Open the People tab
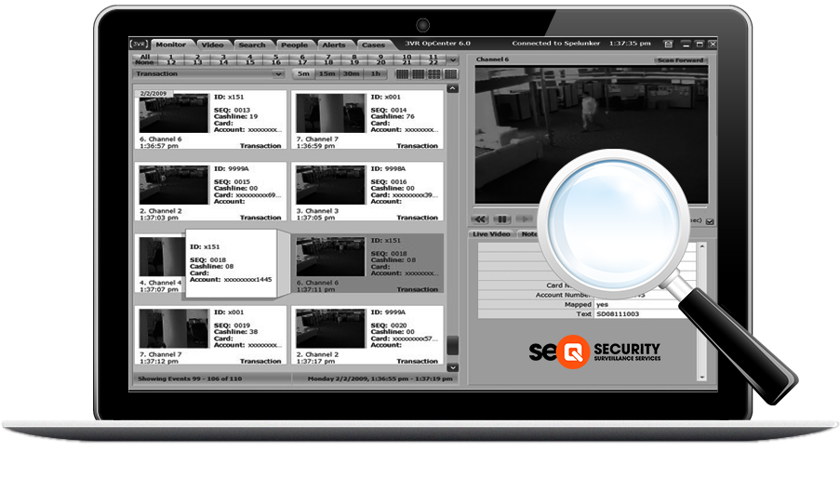Viewport: 840px width, 504px height. pos(294,45)
